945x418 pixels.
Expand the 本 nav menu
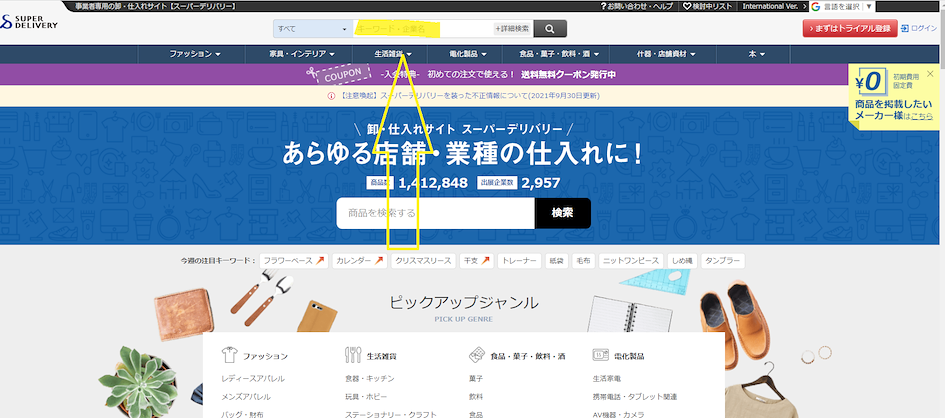756,54
